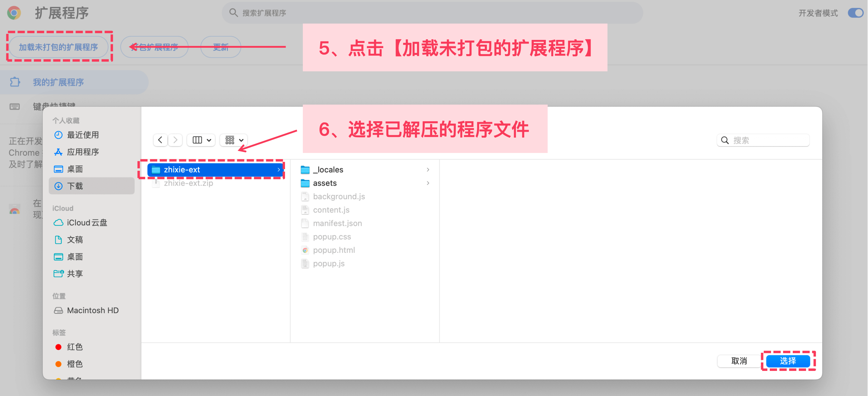Expand zhixie-ext folder chevron
The width and height of the screenshot is (868, 396).
(279, 170)
